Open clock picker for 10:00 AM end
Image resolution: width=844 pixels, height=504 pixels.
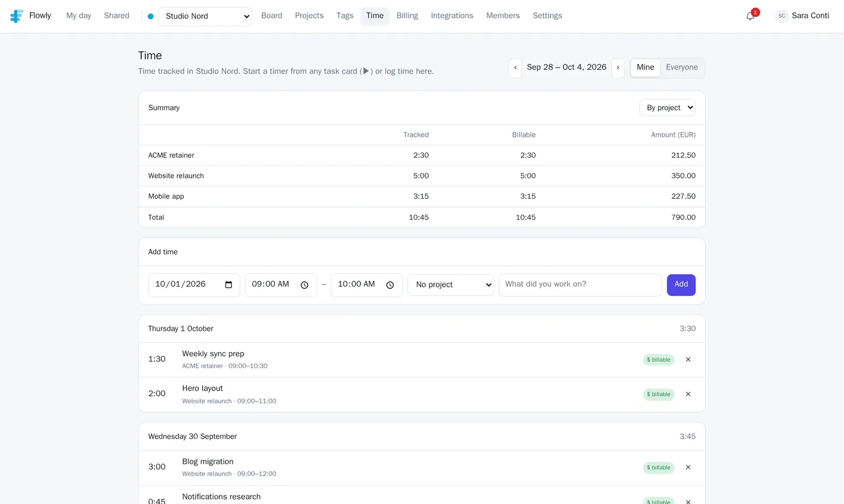coord(390,285)
